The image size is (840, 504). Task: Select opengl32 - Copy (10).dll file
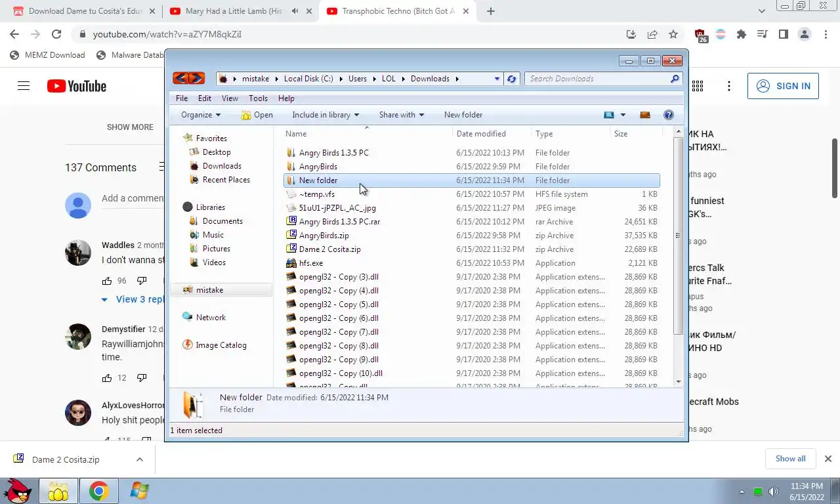tap(341, 373)
